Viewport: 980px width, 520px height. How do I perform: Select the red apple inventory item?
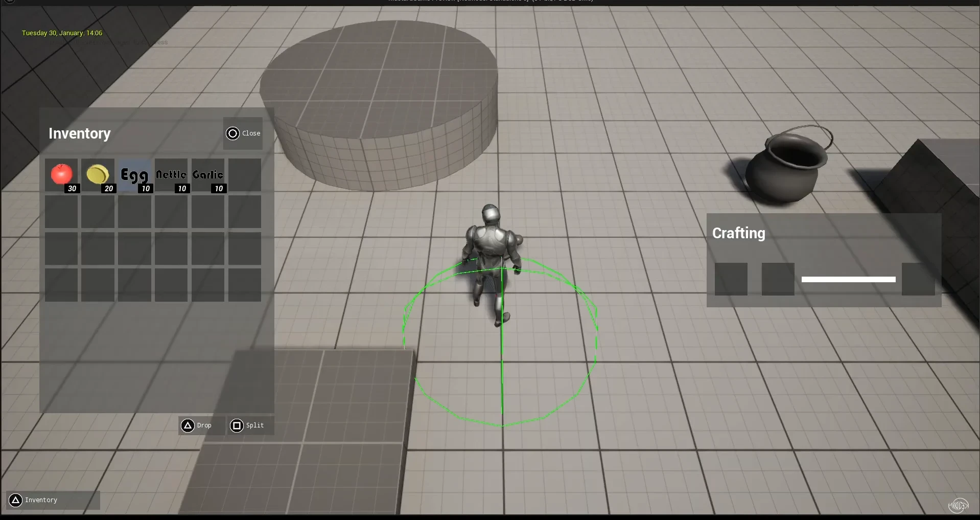61,175
